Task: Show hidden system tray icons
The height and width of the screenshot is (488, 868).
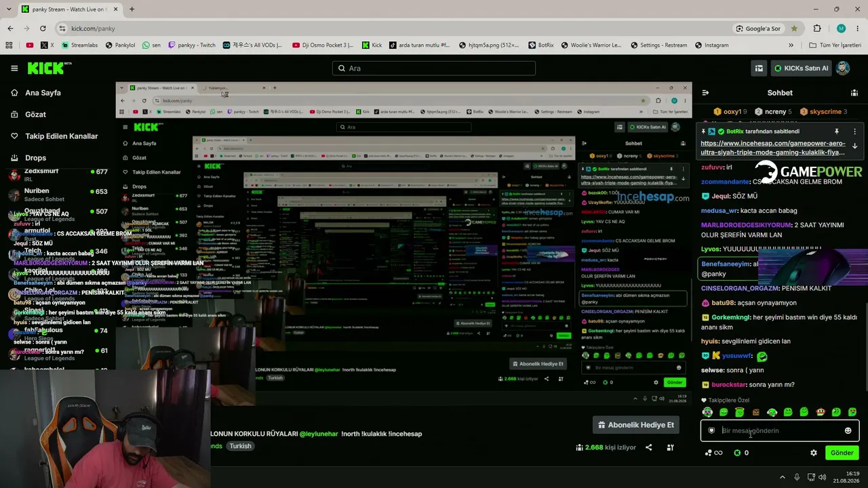Action: pos(781,477)
